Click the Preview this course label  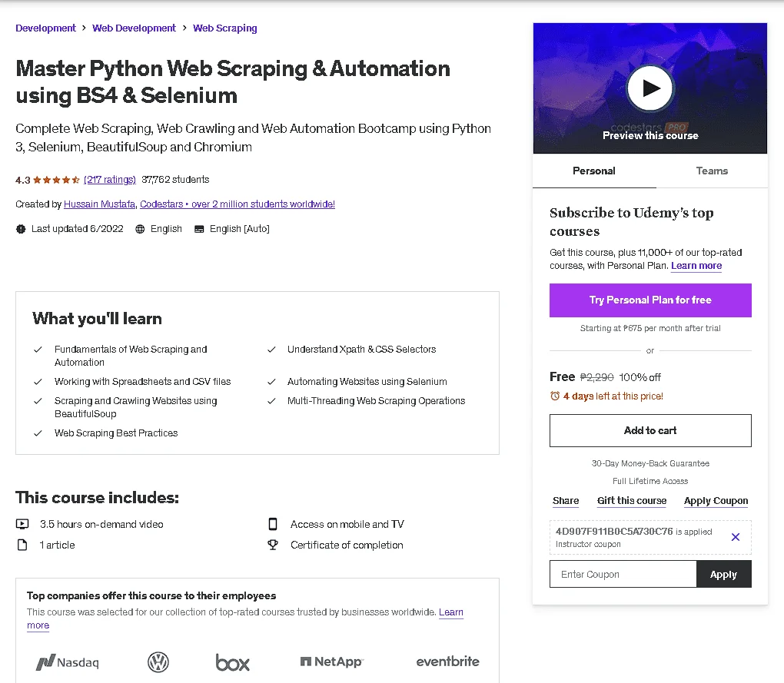tap(650, 135)
